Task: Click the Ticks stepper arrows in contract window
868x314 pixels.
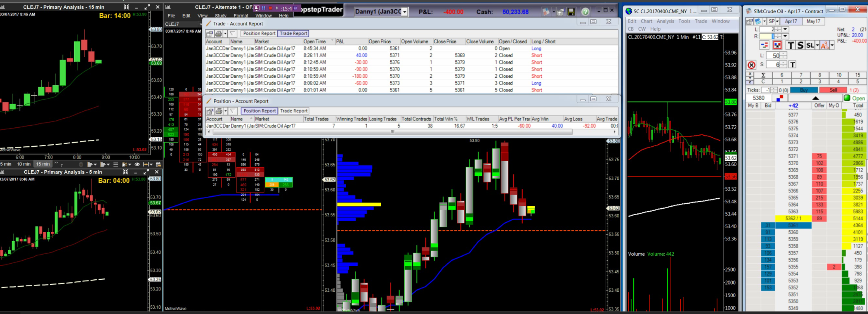Action: (774, 90)
